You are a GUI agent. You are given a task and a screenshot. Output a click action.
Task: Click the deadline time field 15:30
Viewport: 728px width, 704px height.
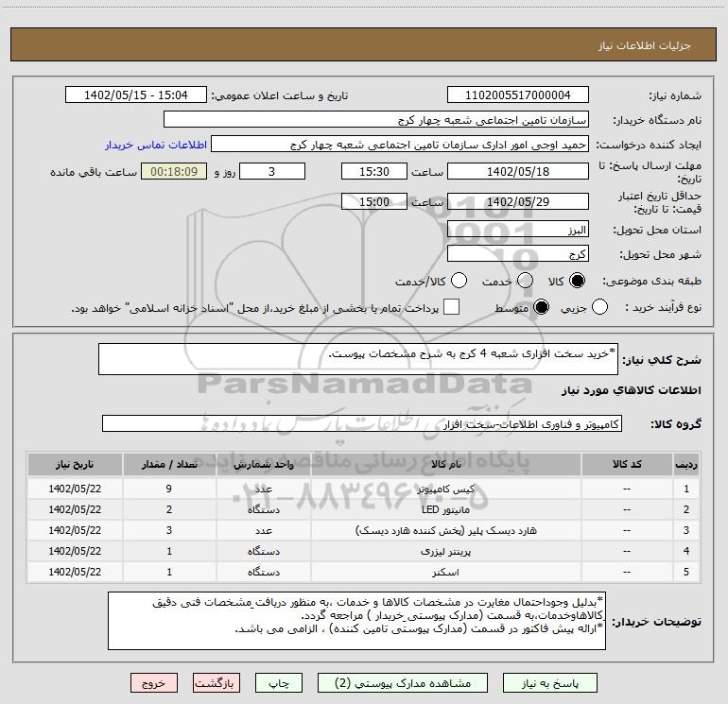pos(374,171)
